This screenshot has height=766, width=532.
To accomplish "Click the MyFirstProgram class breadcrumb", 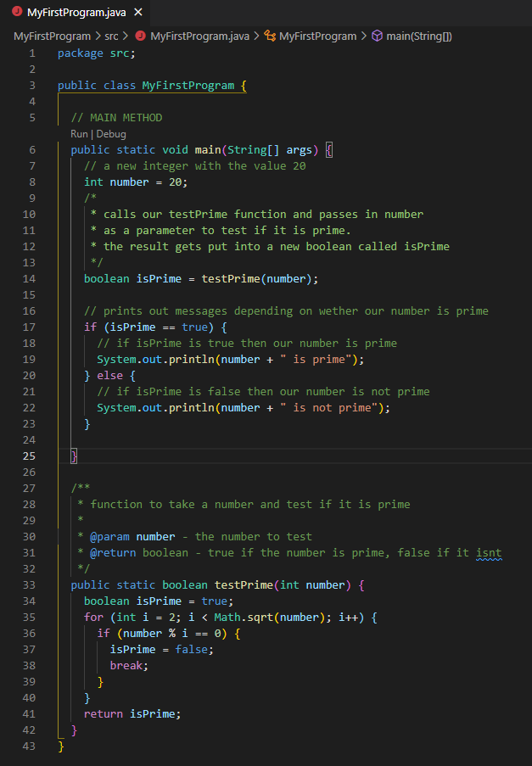I will tap(317, 36).
